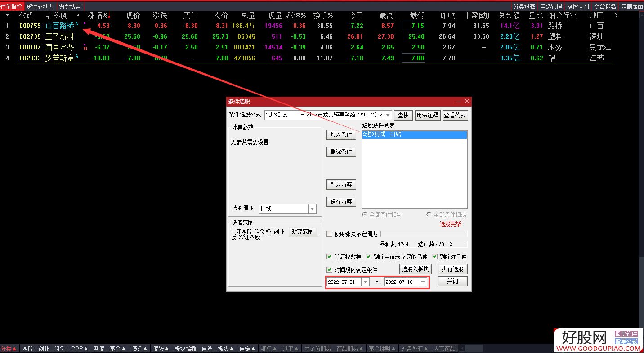Image resolution: width=644 pixels, height=353 pixels.
Task: Click the down-arrow icon in table header
Action: click(7, 15)
